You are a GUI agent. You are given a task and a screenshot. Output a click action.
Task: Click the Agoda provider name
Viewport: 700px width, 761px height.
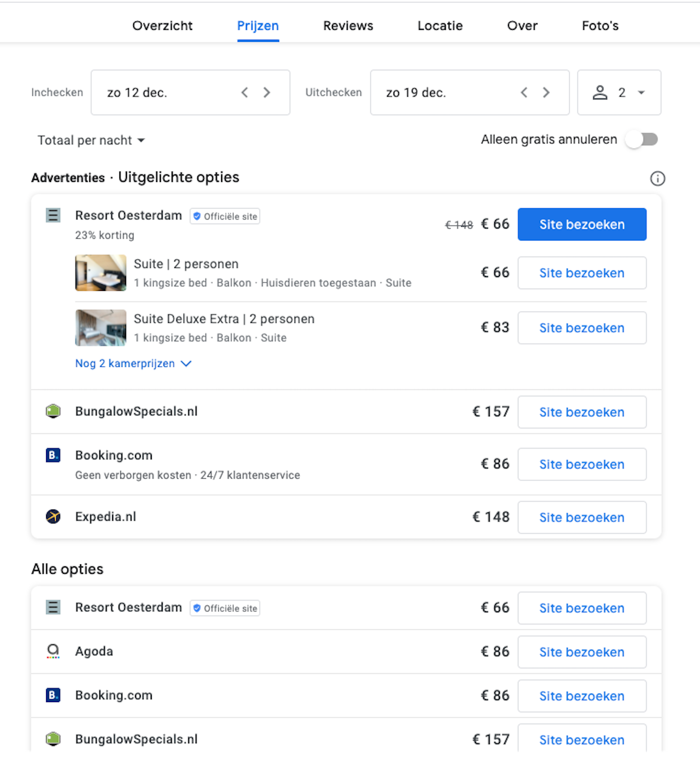(94, 652)
